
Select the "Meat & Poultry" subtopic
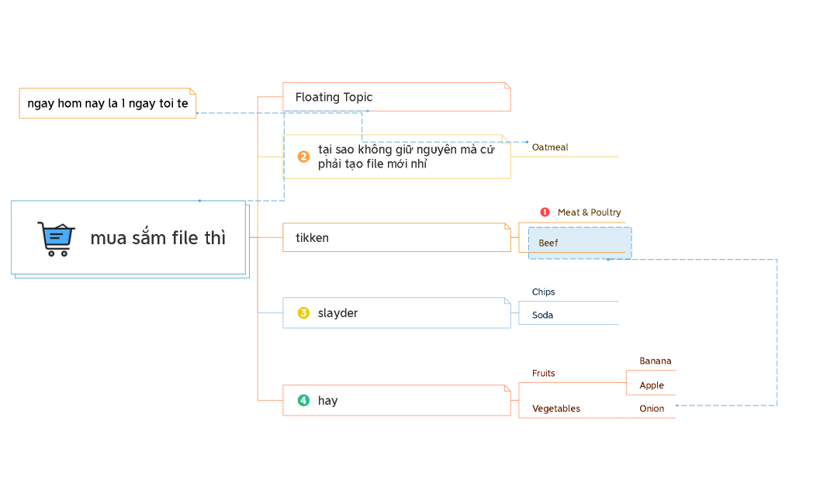(x=589, y=212)
